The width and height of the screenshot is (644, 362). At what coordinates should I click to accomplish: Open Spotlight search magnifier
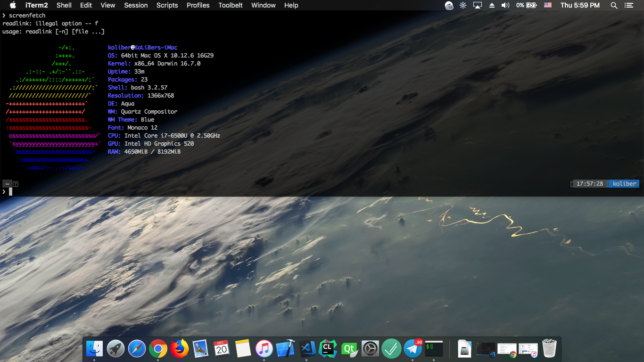point(614,5)
